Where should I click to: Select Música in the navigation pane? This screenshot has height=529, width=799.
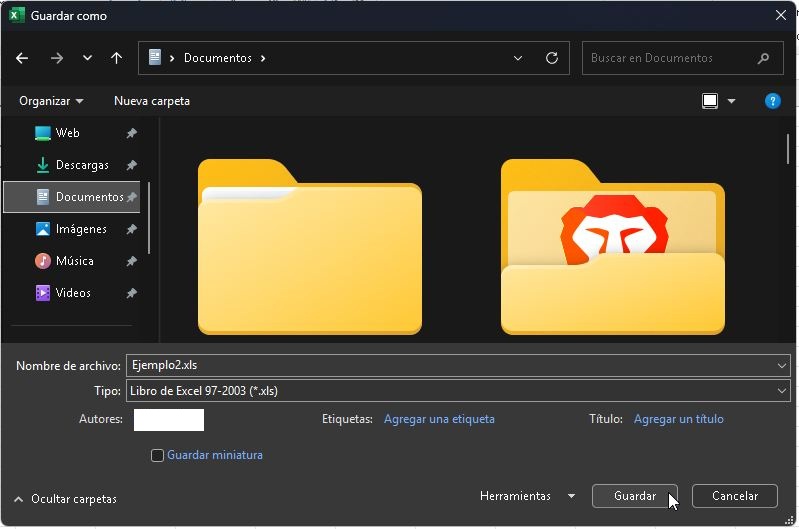pos(74,261)
